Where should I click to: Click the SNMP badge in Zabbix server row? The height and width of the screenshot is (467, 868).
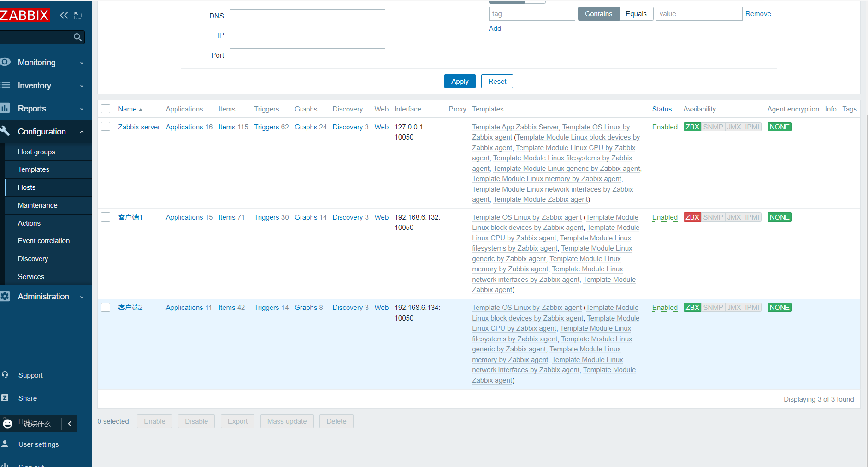coord(713,127)
